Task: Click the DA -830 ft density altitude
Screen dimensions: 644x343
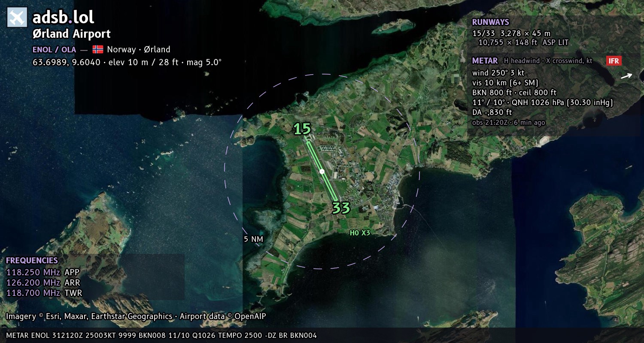Action: (x=492, y=112)
